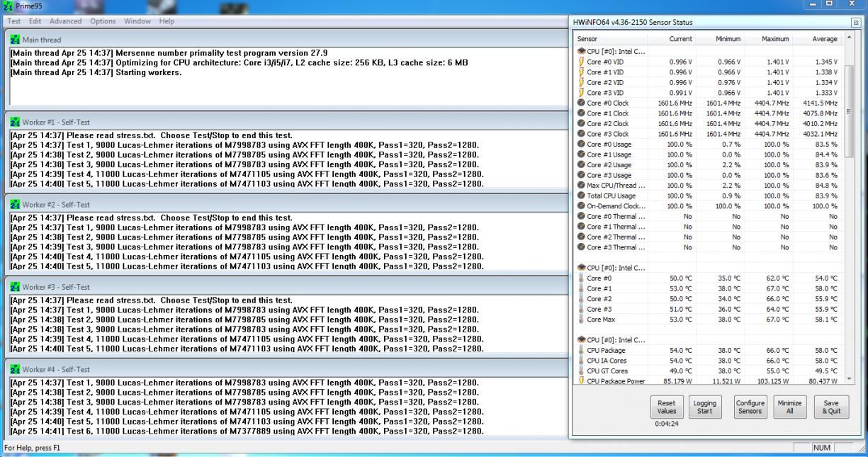
Task: Click the Core #3 Thermal throttling icon
Action: coord(581,247)
